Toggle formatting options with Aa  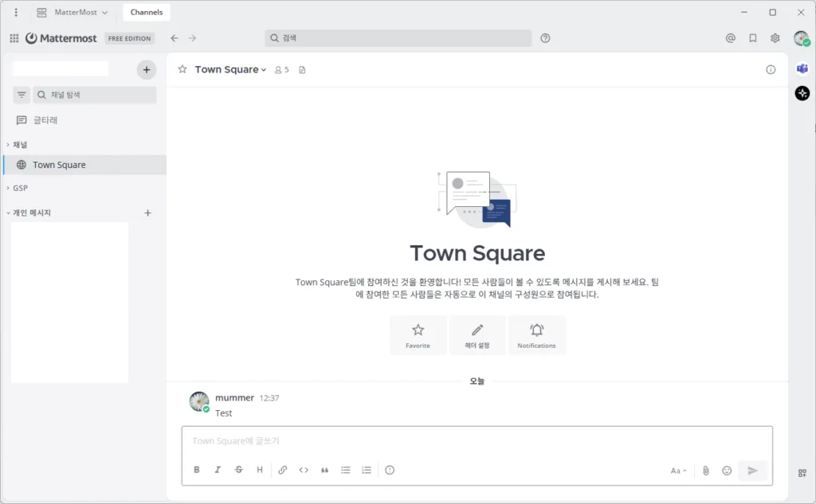678,471
